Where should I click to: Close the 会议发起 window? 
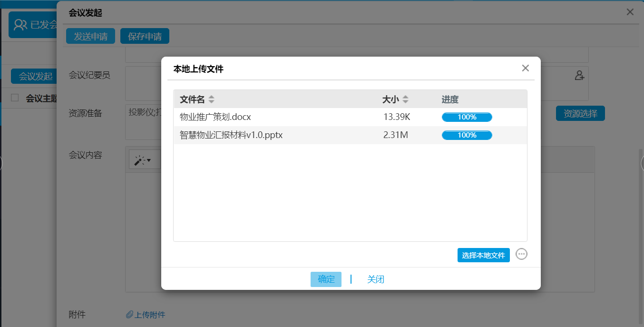click(630, 12)
